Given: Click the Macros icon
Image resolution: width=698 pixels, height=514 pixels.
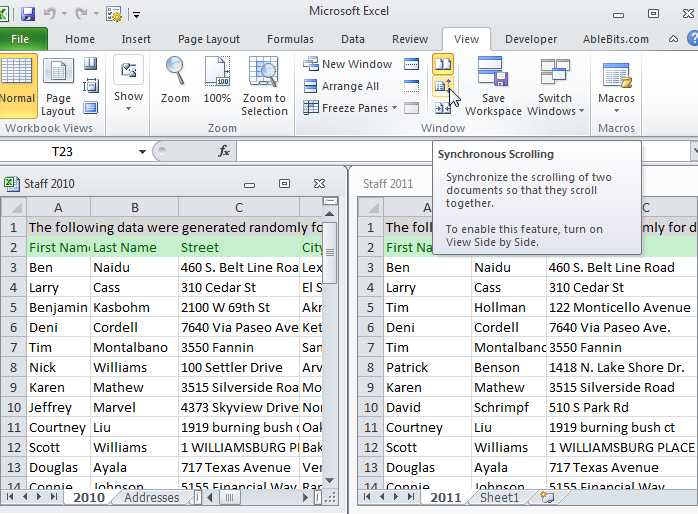Looking at the screenshot, I should (616, 74).
